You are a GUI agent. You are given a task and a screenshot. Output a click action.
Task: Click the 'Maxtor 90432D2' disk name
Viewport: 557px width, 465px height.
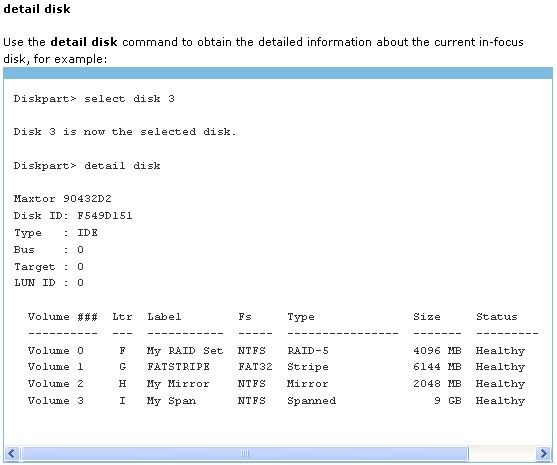click(63, 199)
